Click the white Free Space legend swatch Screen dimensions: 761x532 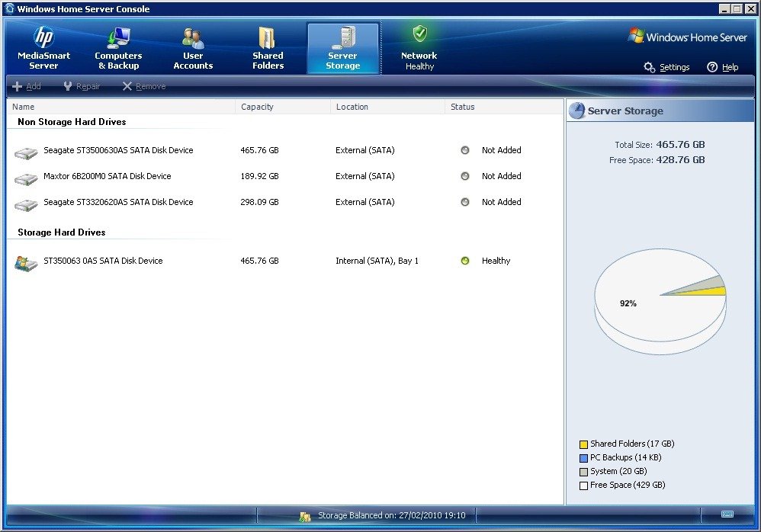click(584, 486)
